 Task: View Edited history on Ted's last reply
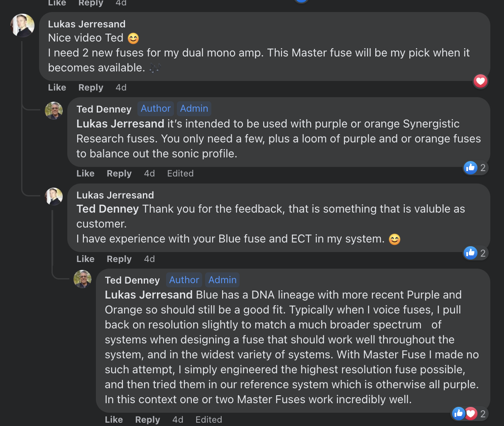pos(208,420)
